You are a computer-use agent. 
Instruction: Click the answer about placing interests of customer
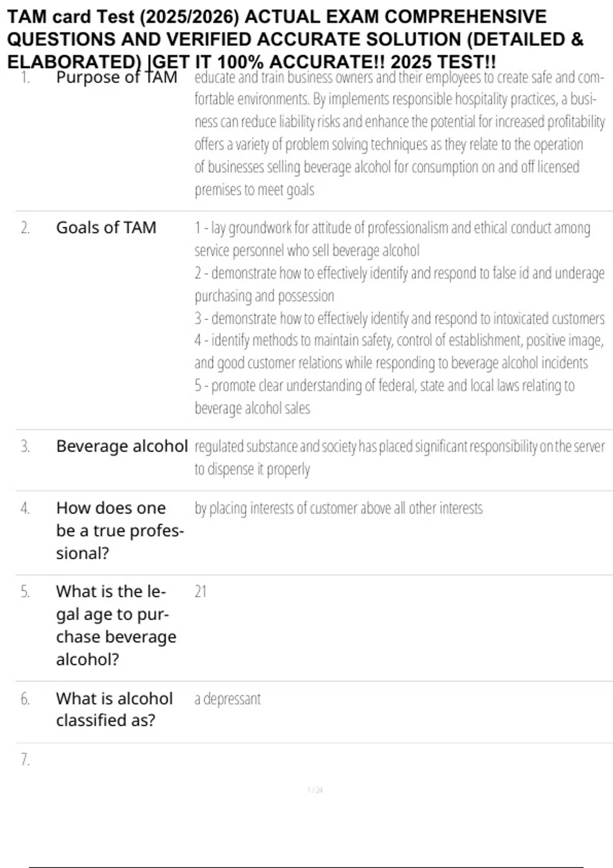tap(338, 509)
